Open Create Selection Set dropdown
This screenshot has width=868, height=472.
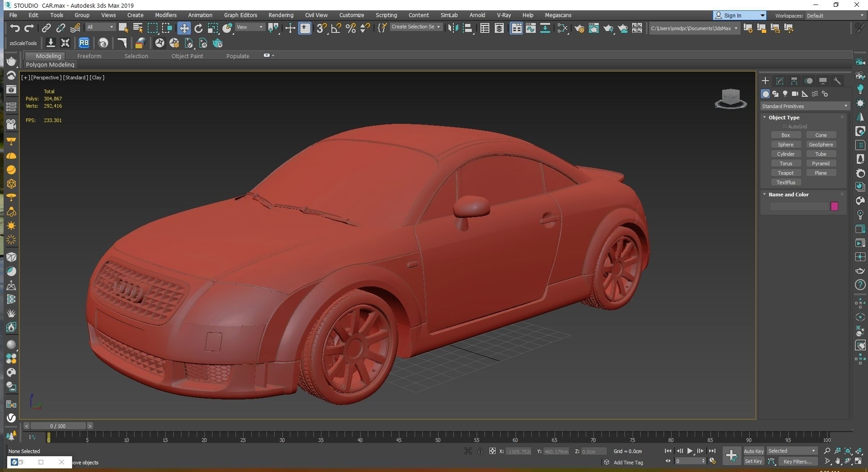(416, 27)
